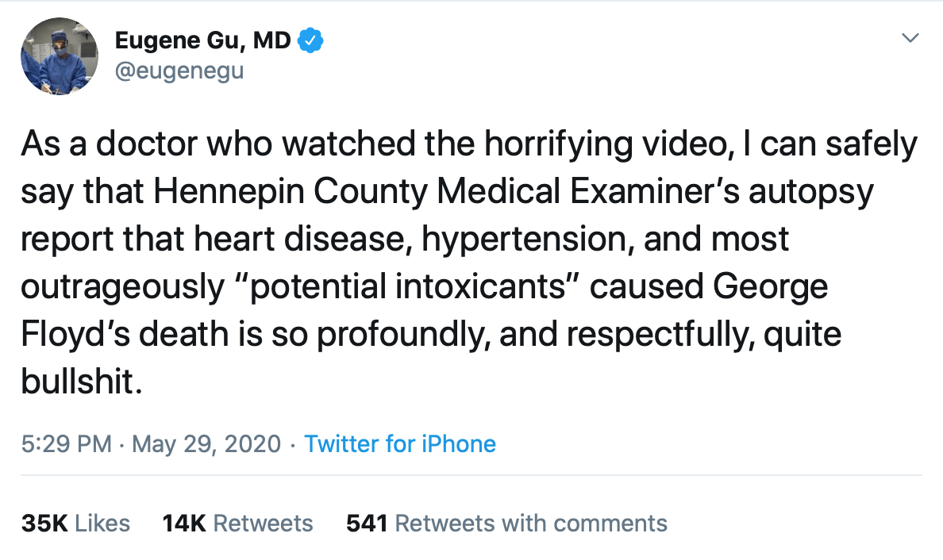View the 35K Likes list
The width and height of the screenshot is (943, 560).
tap(75, 524)
